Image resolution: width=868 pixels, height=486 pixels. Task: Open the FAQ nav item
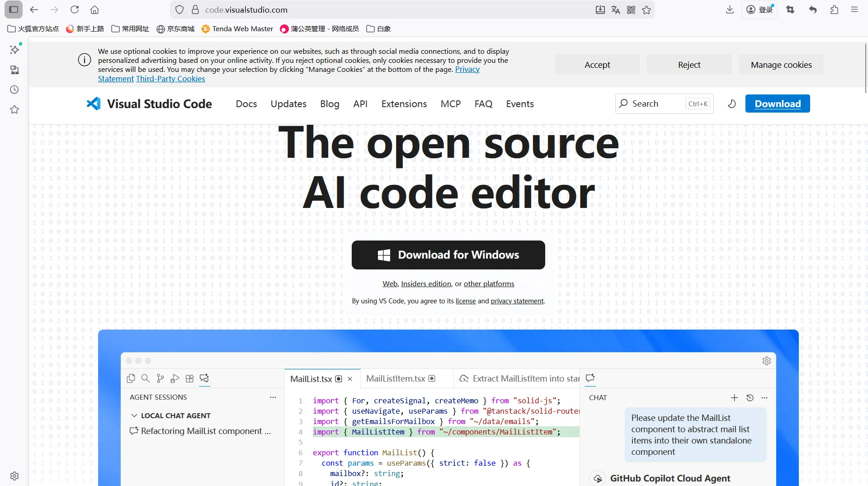point(483,104)
